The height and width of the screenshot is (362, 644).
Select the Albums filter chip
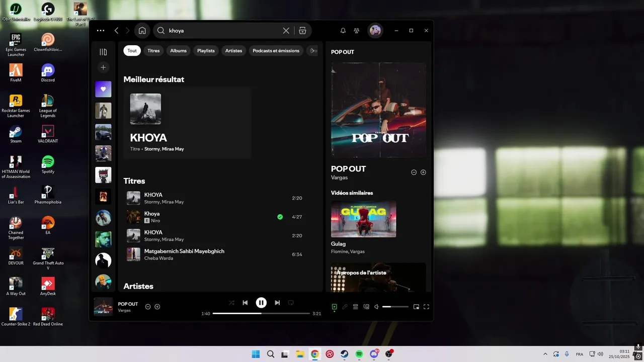pyautogui.click(x=178, y=51)
